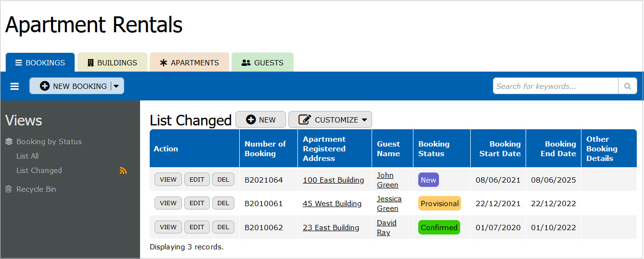Viewport: 644px width, 259px height.
Task: Delete booking B2010062
Action: click(x=223, y=227)
